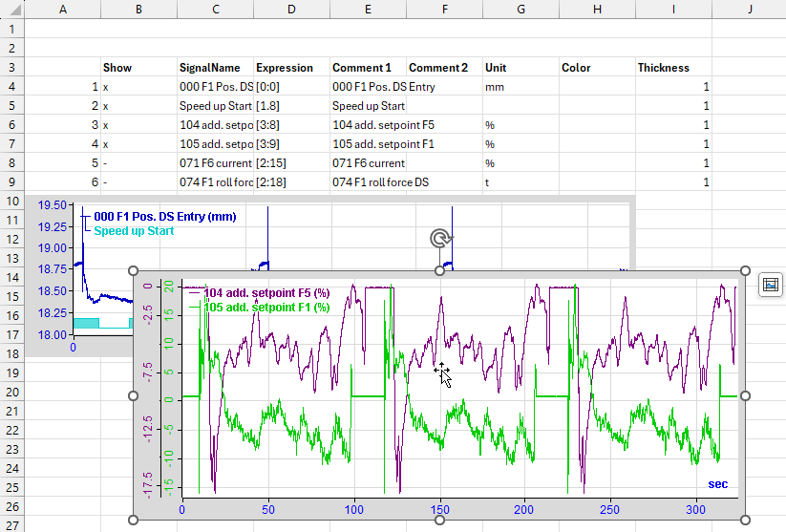Click the bottom-right resize handle of the selected chart
The image size is (786, 532).
pos(745,520)
